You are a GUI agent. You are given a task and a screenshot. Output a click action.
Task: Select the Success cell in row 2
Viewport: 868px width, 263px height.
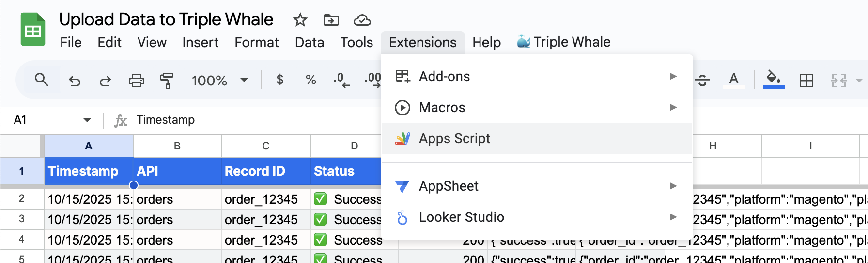click(346, 199)
